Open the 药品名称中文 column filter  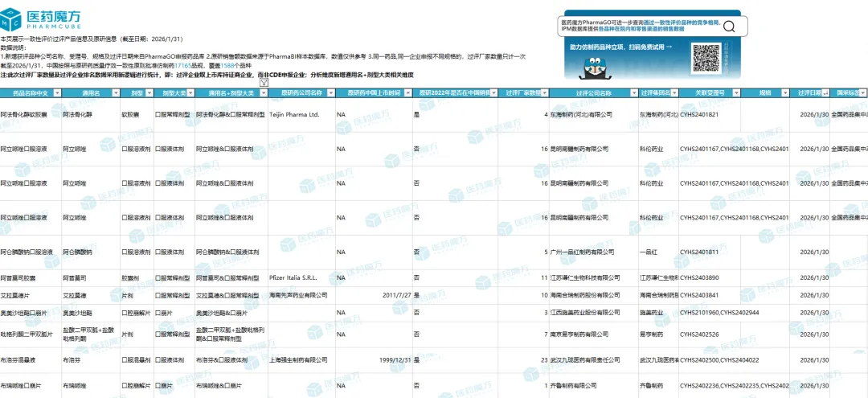pyautogui.click(x=57, y=93)
